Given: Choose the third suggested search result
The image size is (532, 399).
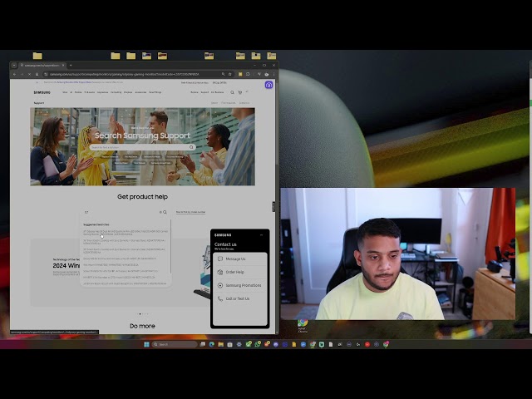Looking at the screenshot, I should 125,251.
